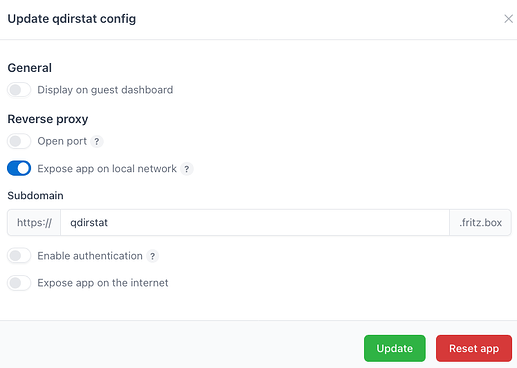Click the "Expose app on the internet" label text
The image size is (517, 368).
[x=103, y=283]
